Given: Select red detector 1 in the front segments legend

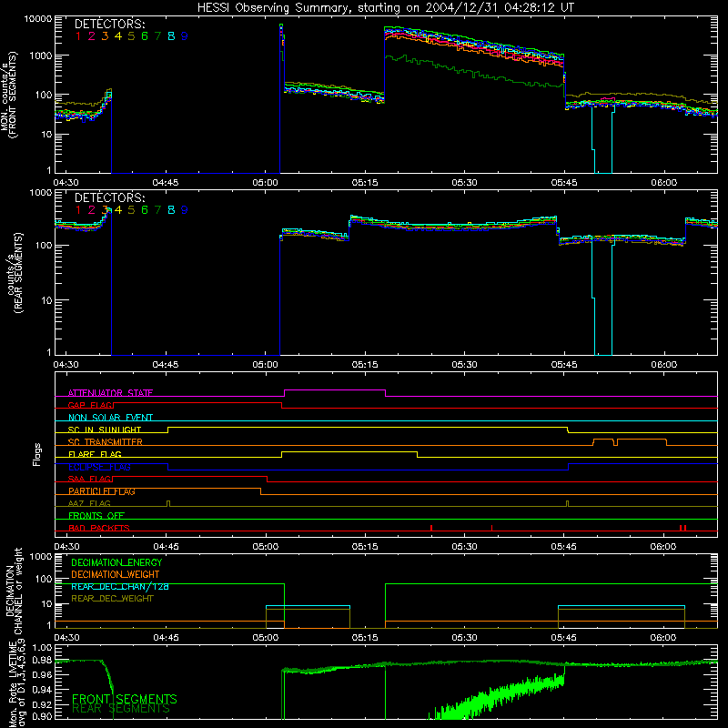Looking at the screenshot, I should click(x=78, y=36).
